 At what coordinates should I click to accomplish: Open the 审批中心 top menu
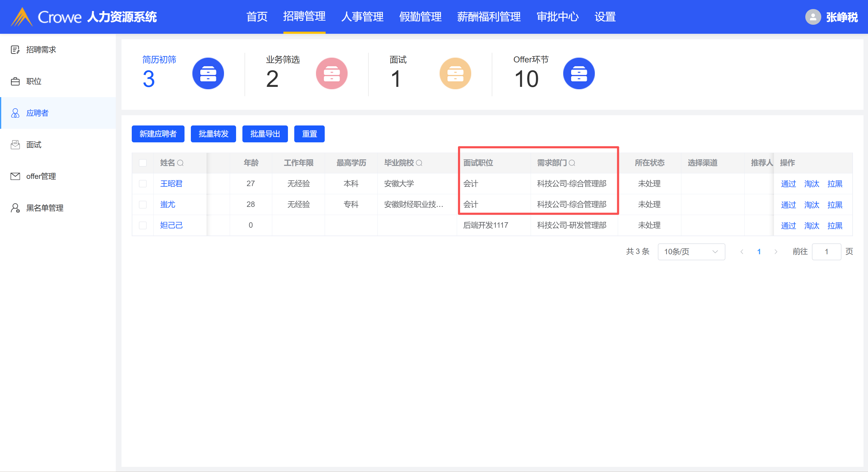(557, 17)
